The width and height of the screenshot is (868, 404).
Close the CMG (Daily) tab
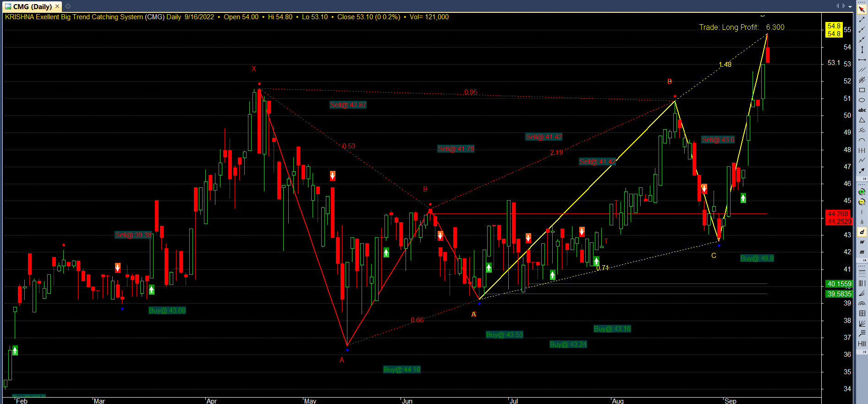coord(57,6)
